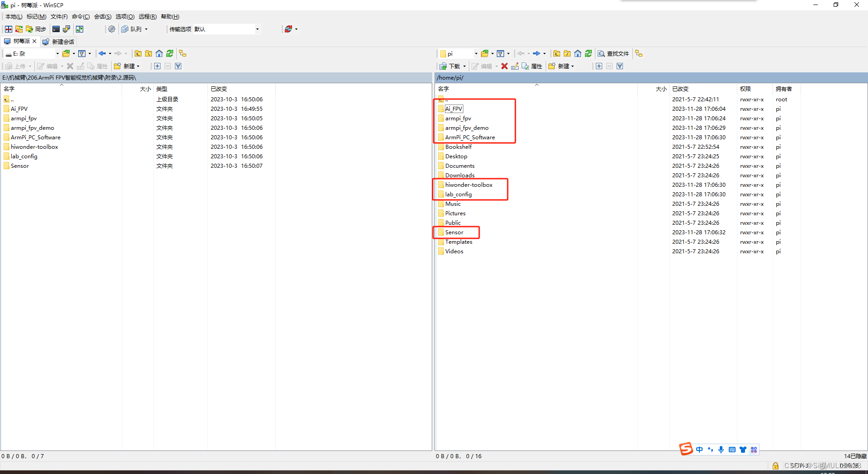
Task: Close the 树莓派 session tab
Action: (x=34, y=41)
